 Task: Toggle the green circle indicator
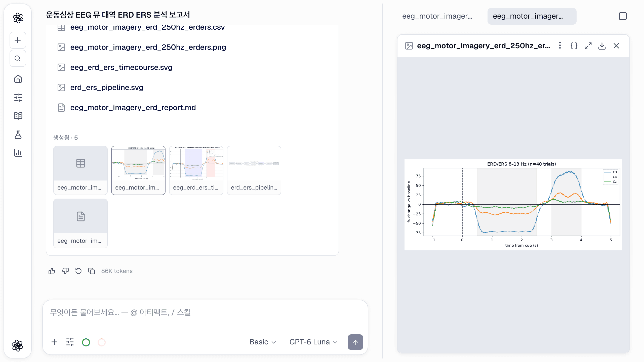[86, 342]
